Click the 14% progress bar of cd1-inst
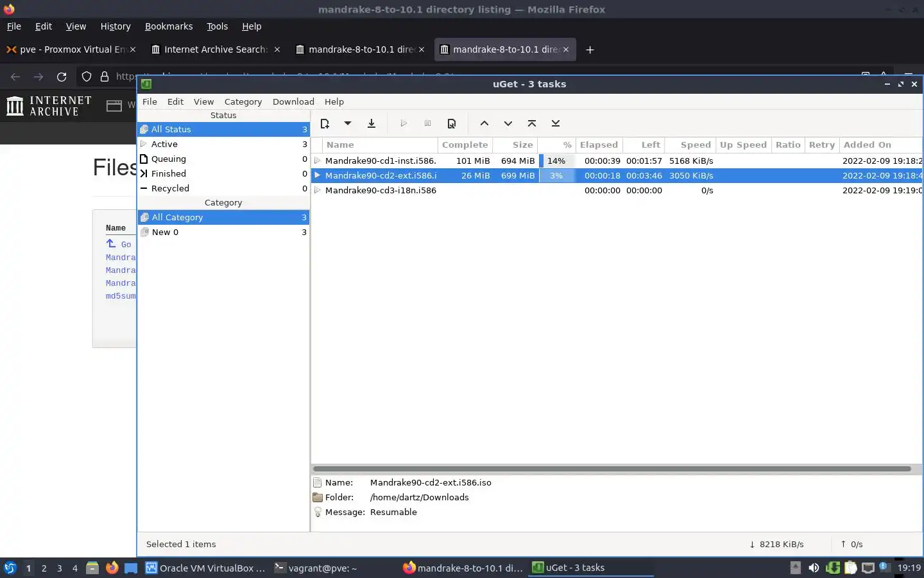This screenshot has height=578, width=924. [x=556, y=161]
